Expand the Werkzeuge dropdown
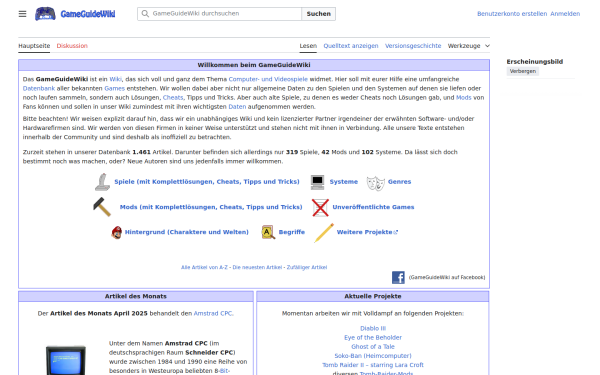Screen dimensions: 600x375 click(x=469, y=46)
